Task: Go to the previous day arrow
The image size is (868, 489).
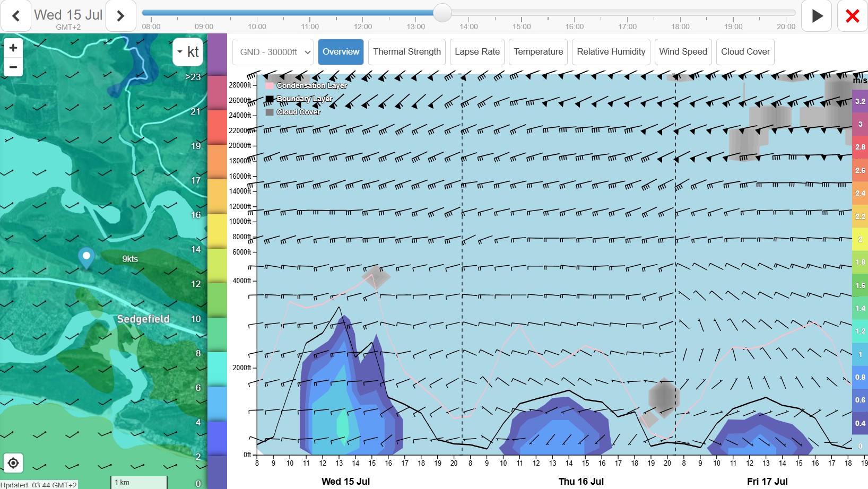Action: [16, 16]
